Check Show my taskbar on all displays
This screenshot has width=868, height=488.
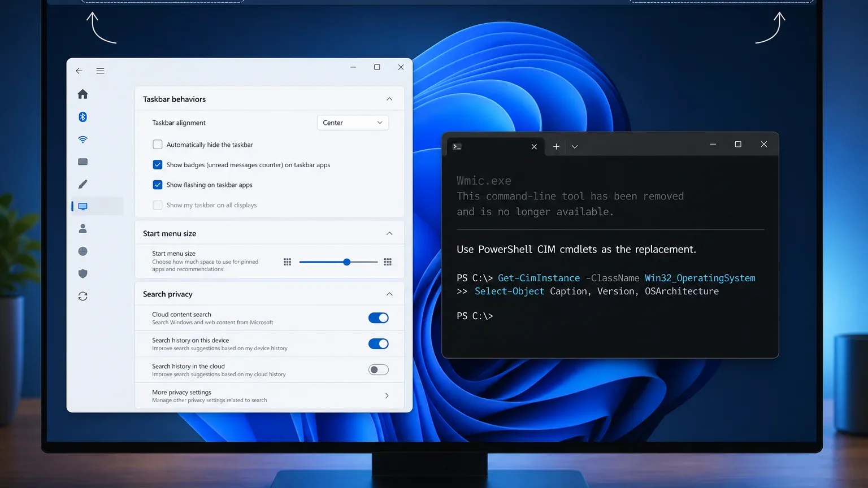[158, 205]
